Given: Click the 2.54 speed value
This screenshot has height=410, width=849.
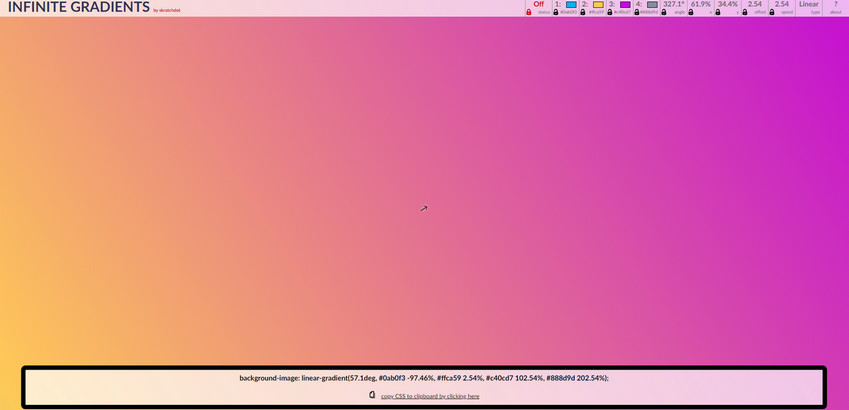Looking at the screenshot, I should (782, 4).
